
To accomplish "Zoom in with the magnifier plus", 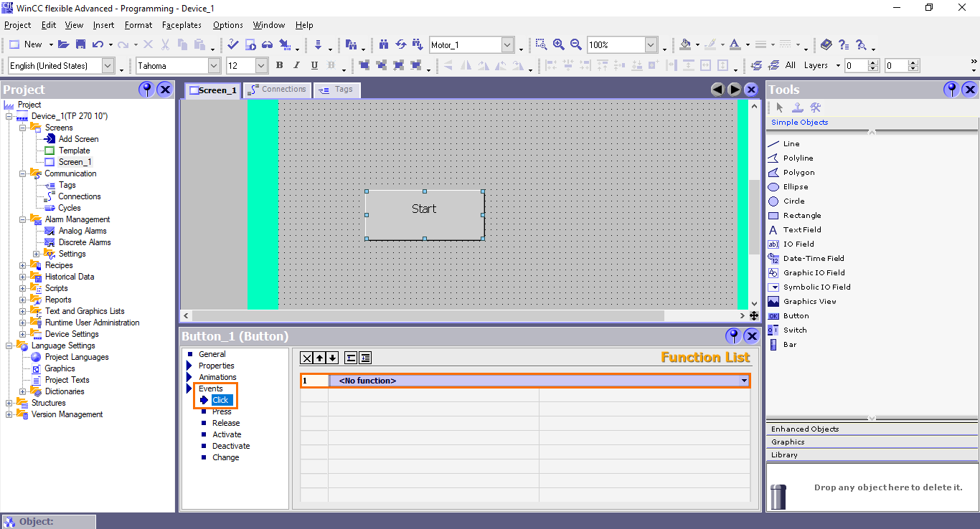I will (559, 44).
